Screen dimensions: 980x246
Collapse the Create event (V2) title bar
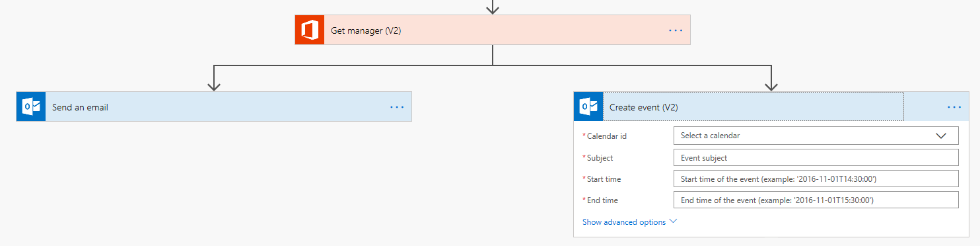(753, 106)
